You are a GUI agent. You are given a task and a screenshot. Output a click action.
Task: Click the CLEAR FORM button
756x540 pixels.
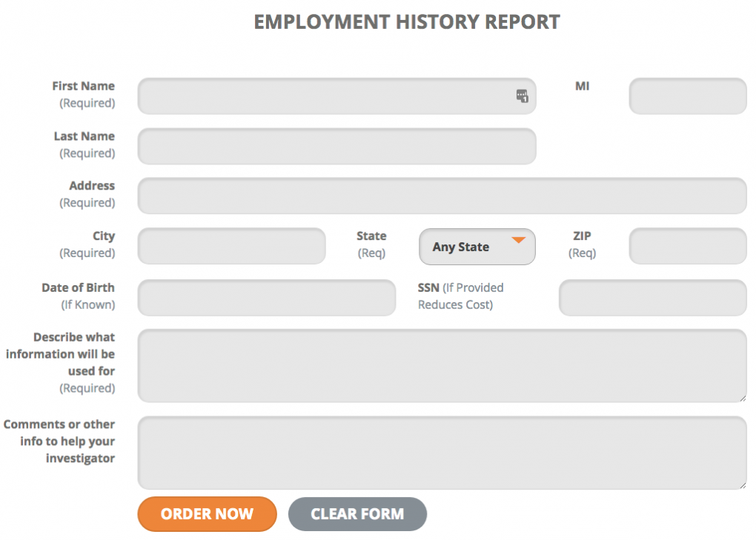click(x=357, y=514)
